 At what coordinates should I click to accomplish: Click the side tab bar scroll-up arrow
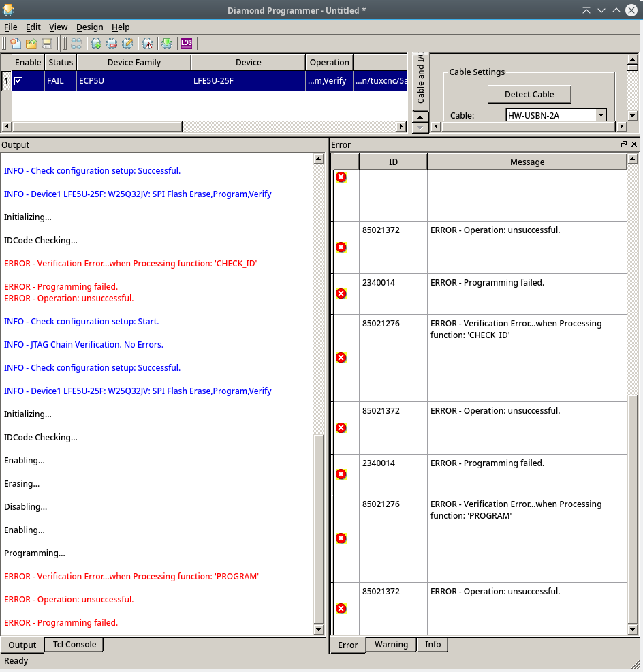420,117
